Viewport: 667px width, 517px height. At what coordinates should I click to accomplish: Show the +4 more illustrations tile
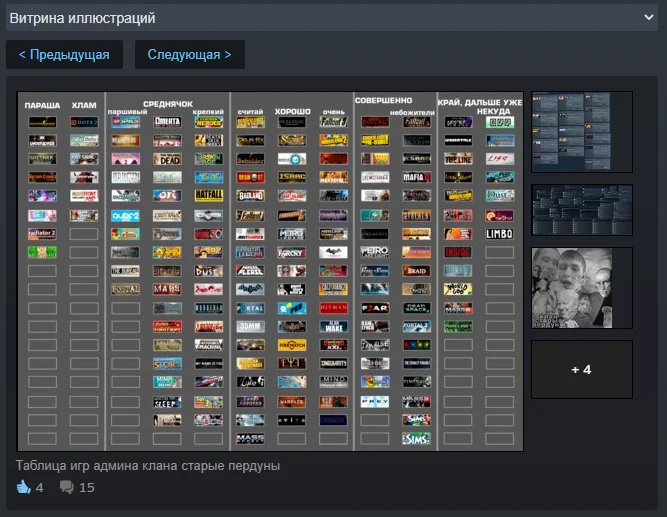[x=581, y=369]
